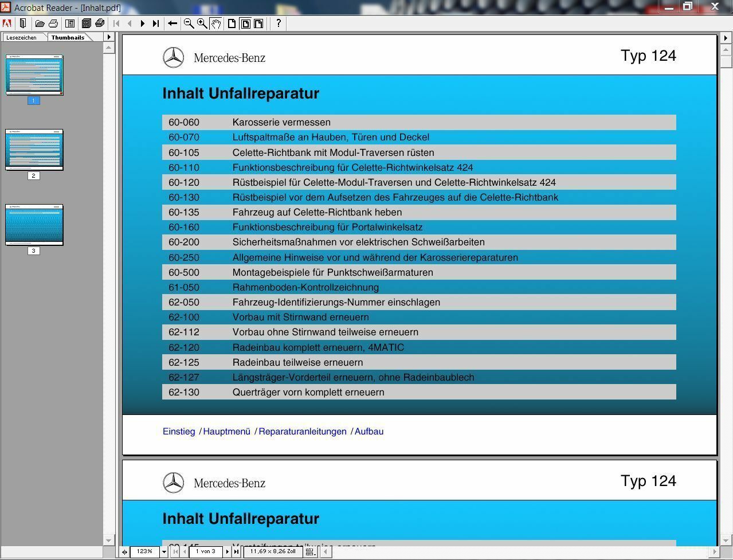Select the zoom in magnifier tool

point(202,24)
